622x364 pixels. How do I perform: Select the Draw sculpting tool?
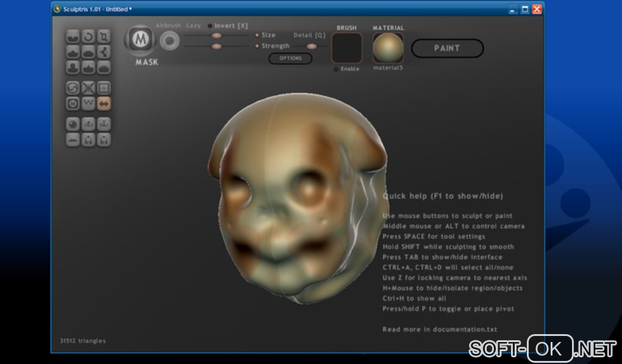pyautogui.click(x=73, y=52)
